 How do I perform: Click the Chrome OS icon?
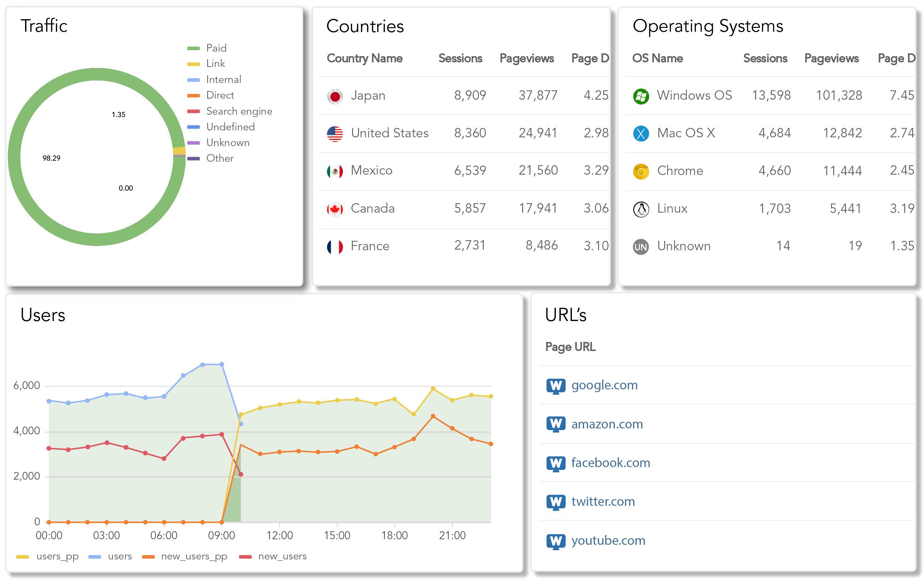tap(640, 171)
